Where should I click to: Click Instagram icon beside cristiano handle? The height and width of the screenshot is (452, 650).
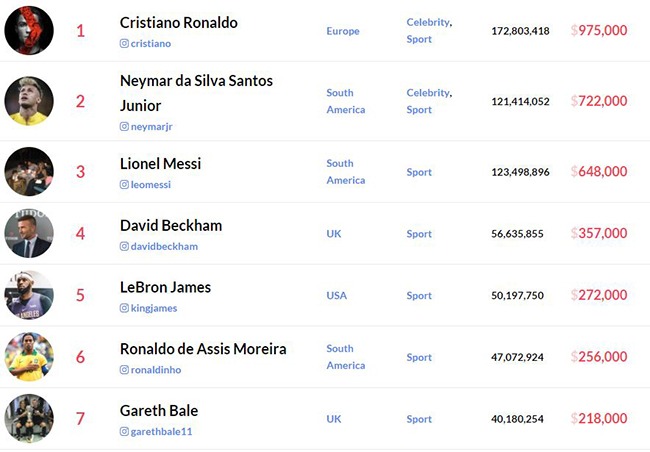[x=124, y=44]
